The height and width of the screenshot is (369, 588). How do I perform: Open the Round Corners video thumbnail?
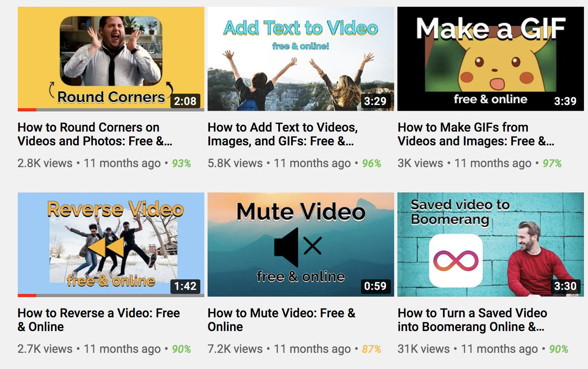pyautogui.click(x=111, y=59)
